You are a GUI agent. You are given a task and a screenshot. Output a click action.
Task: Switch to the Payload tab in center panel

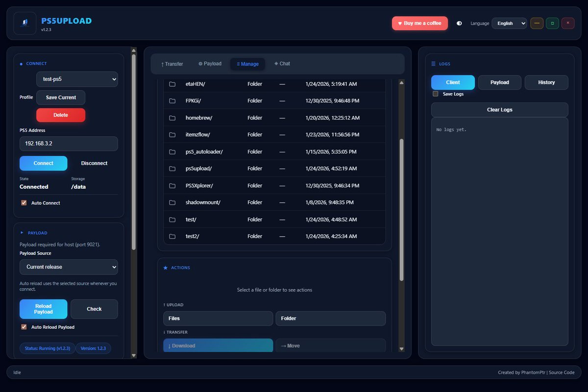point(210,64)
